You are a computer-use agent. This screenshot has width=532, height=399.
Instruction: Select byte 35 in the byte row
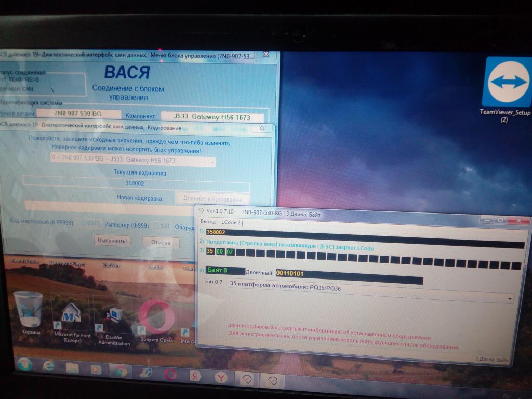210,251
